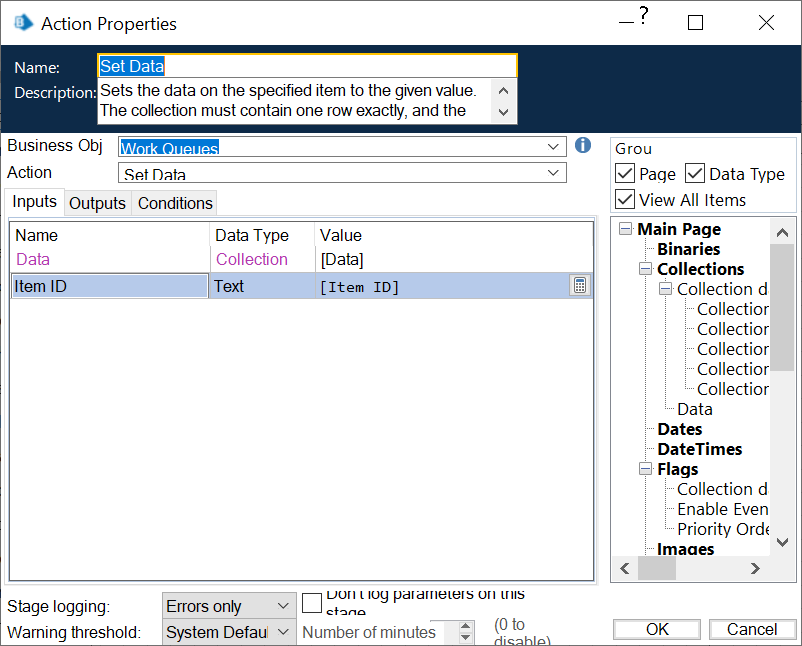Open the Action dropdown list

tap(555, 173)
